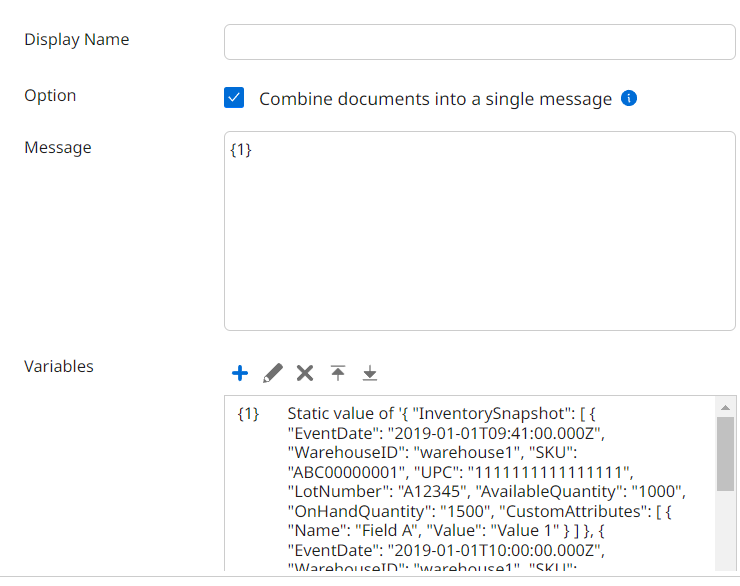The width and height of the screenshot is (740, 586).
Task: Move the variable up with arrow icon
Action: 338,373
